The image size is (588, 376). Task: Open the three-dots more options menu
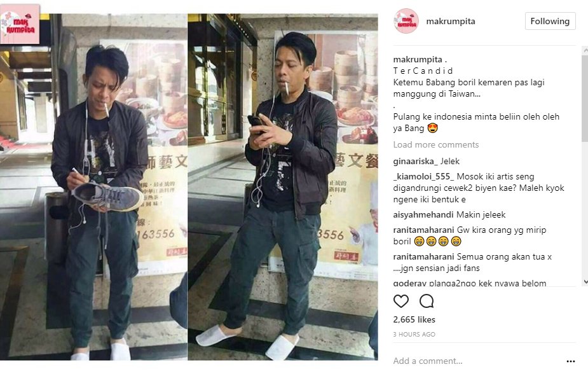point(571,361)
